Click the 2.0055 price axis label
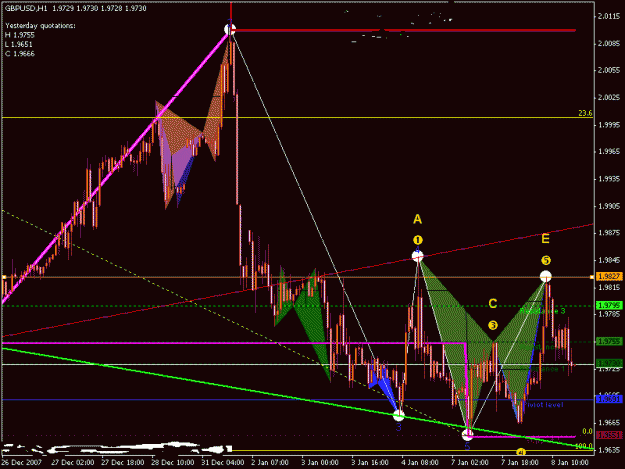This screenshot has width=625, height=469. [609, 71]
